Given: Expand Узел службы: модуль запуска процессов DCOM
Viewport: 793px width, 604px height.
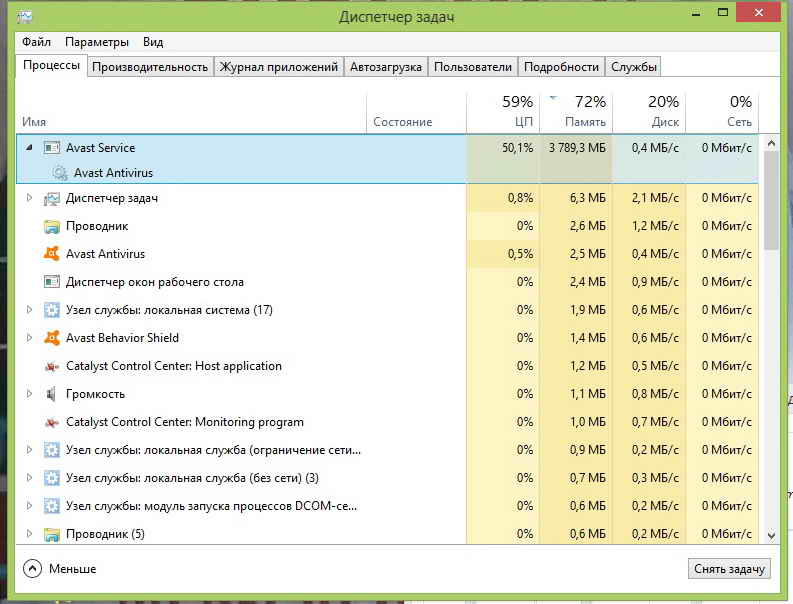Looking at the screenshot, I should [x=29, y=505].
